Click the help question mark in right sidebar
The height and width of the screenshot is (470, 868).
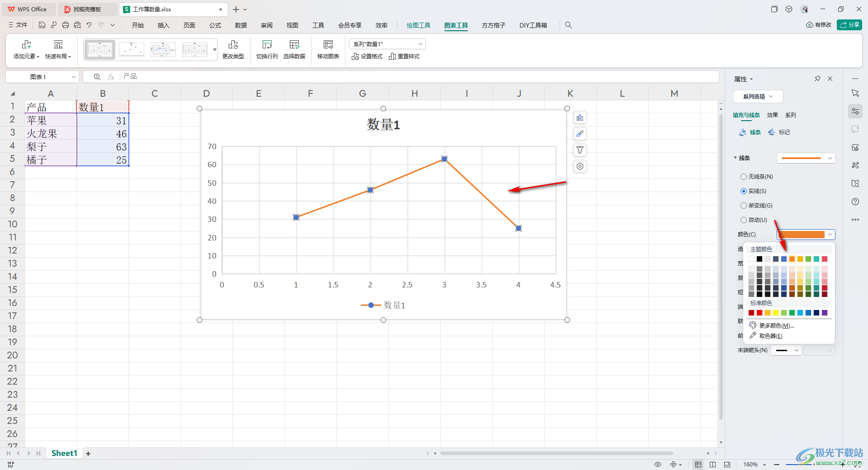point(855,202)
